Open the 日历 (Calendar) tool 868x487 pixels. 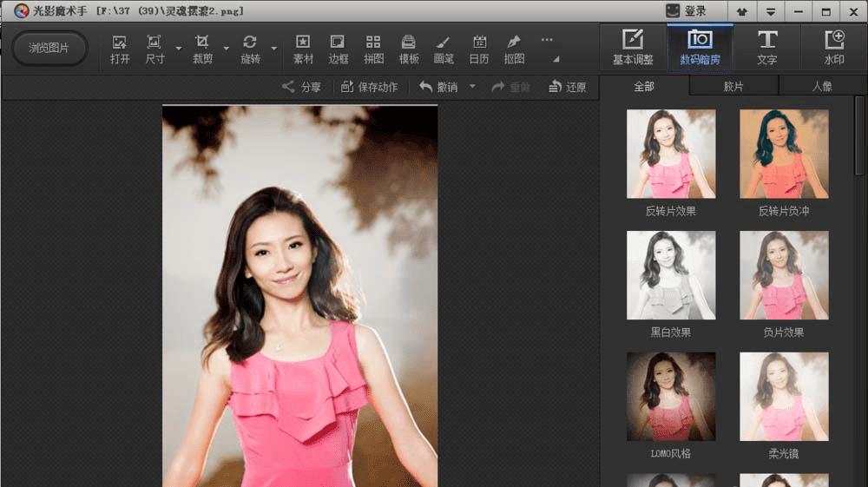point(479,49)
